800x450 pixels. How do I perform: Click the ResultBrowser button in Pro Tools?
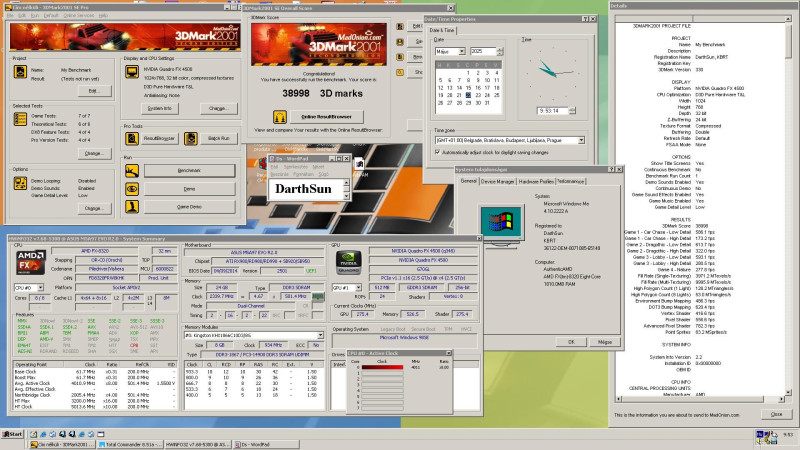[159, 138]
